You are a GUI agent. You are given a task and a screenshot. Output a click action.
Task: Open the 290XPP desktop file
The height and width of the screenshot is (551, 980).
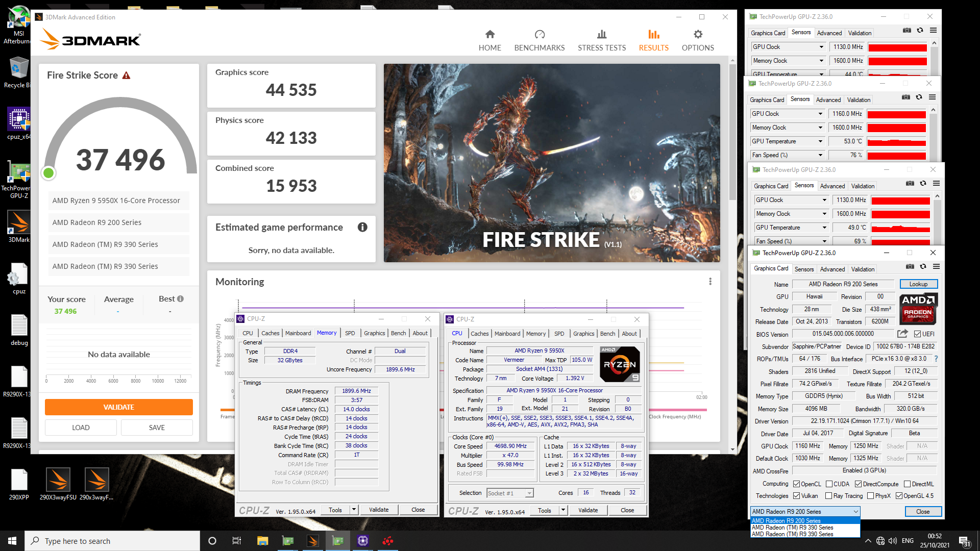pyautogui.click(x=19, y=484)
